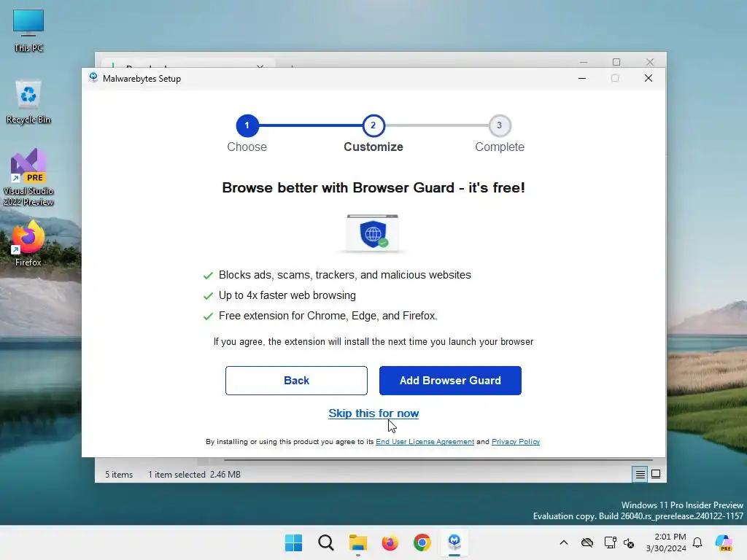Maximize the File Explorer window behind
Screen dimensions: 747x560
[x=616, y=61]
